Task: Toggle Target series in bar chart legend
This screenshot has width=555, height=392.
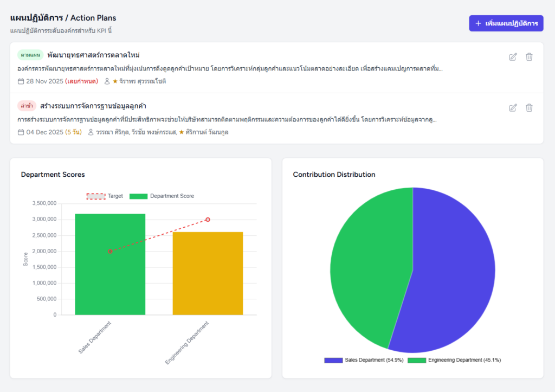Action: [x=105, y=196]
